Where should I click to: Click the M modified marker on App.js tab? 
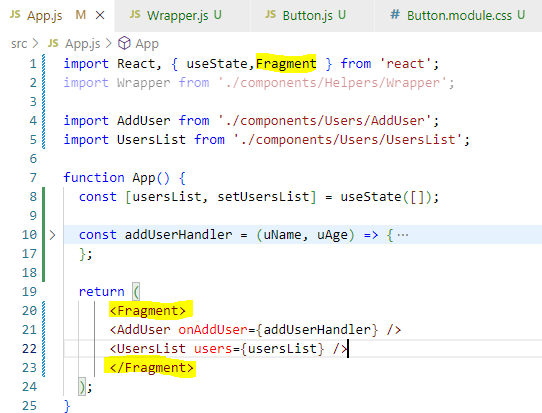point(81,15)
